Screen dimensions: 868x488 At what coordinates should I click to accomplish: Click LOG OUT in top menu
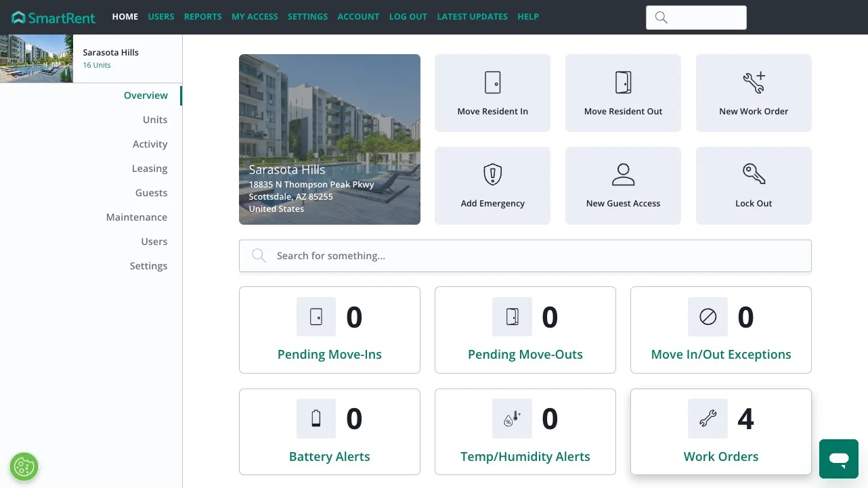click(x=408, y=17)
